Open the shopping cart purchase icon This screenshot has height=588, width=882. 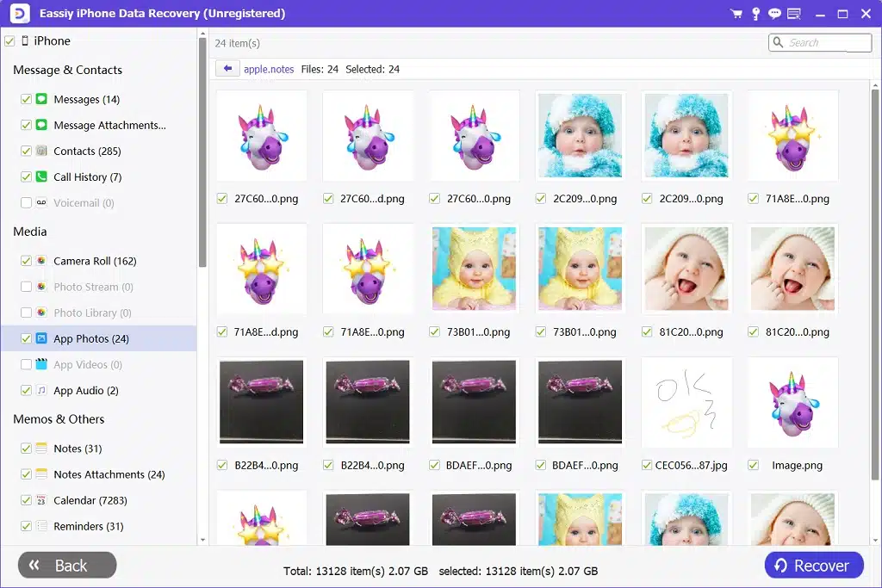(x=736, y=14)
